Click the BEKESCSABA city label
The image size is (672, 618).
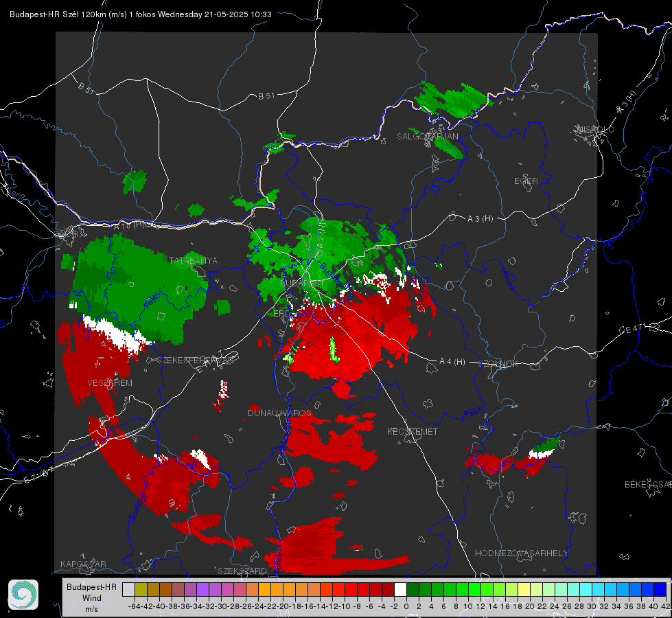(x=648, y=484)
